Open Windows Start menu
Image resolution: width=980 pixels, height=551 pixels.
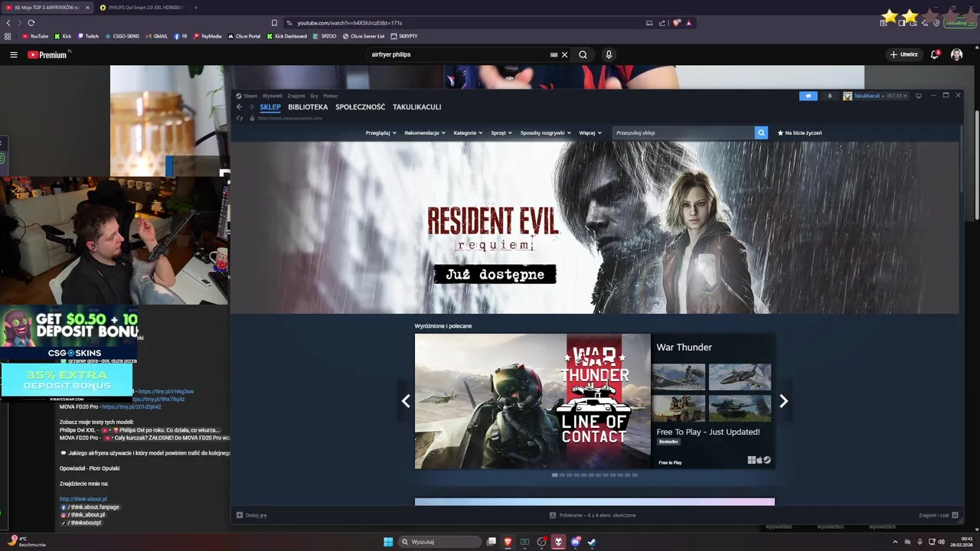pos(388,542)
